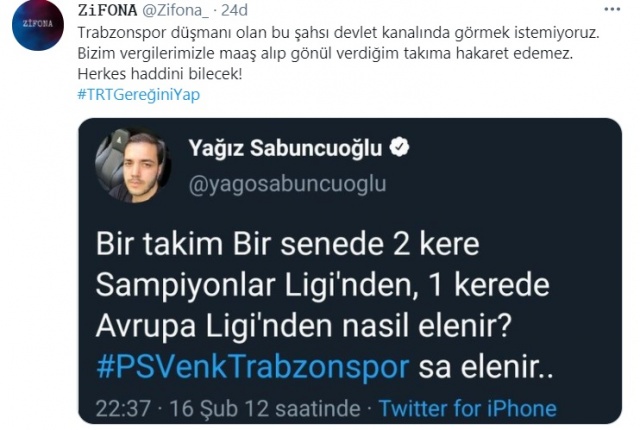Click the 'Herkes haddini bilecek!' line
Image resolution: width=640 pixels, height=430 pixels.
[x=160, y=74]
